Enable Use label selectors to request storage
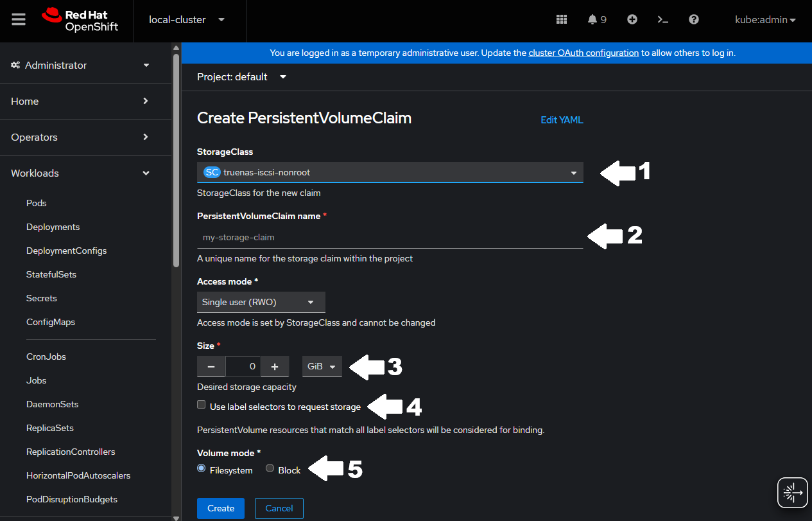This screenshot has height=521, width=812. [202, 405]
